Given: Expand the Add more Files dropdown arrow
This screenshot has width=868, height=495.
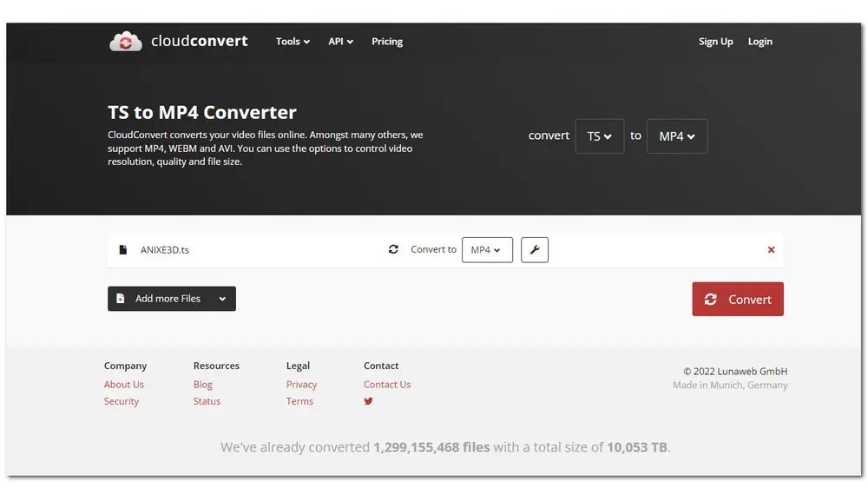Looking at the screenshot, I should pyautogui.click(x=222, y=299).
